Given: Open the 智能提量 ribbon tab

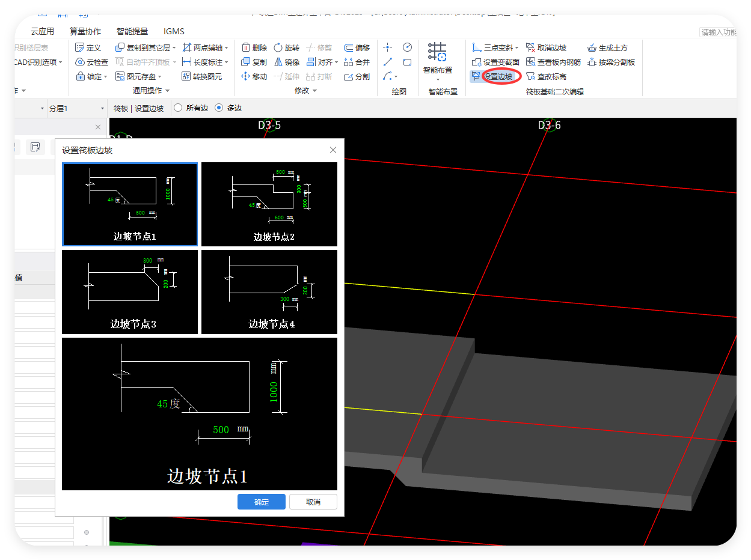Looking at the screenshot, I should tap(132, 31).
